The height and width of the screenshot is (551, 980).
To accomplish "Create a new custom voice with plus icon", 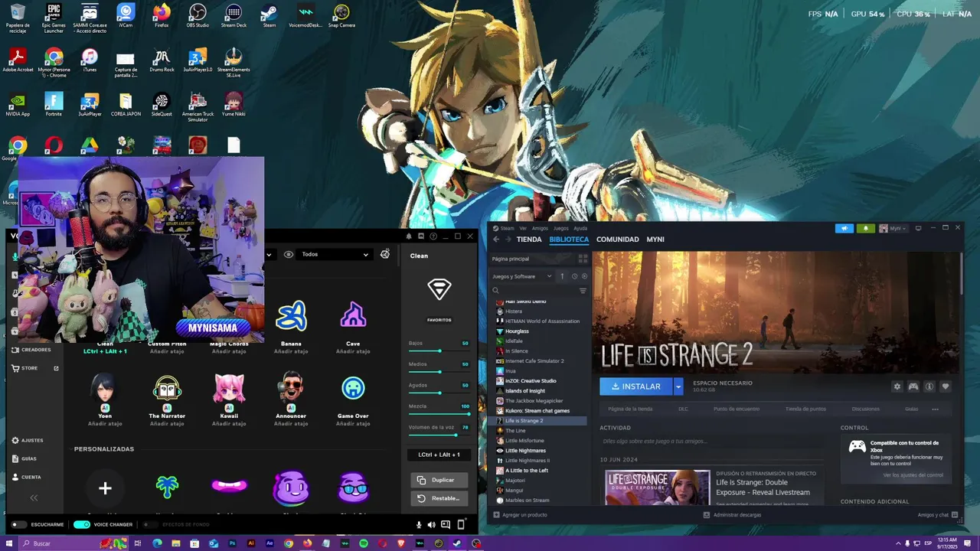I will 105,487.
